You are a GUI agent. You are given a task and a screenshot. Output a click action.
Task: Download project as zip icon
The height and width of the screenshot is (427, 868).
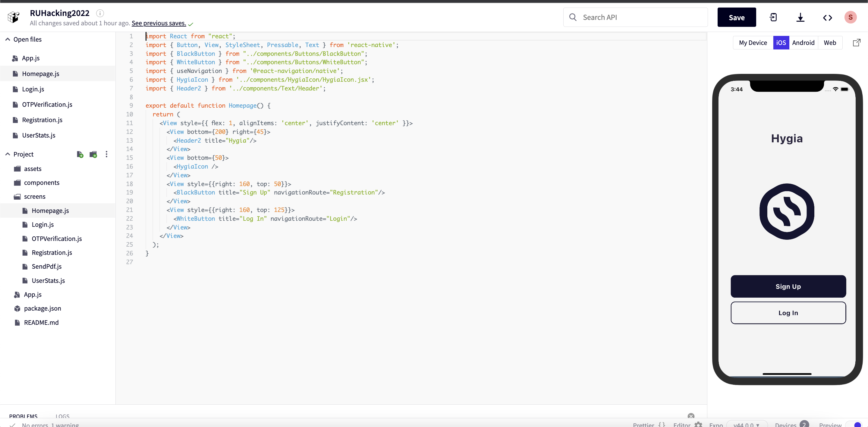(800, 17)
